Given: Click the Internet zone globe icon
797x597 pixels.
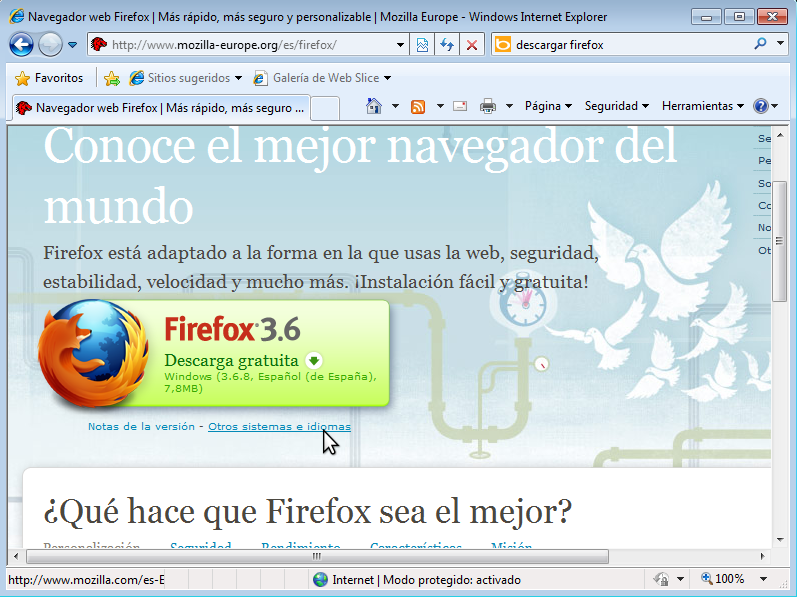Looking at the screenshot, I should (x=320, y=580).
